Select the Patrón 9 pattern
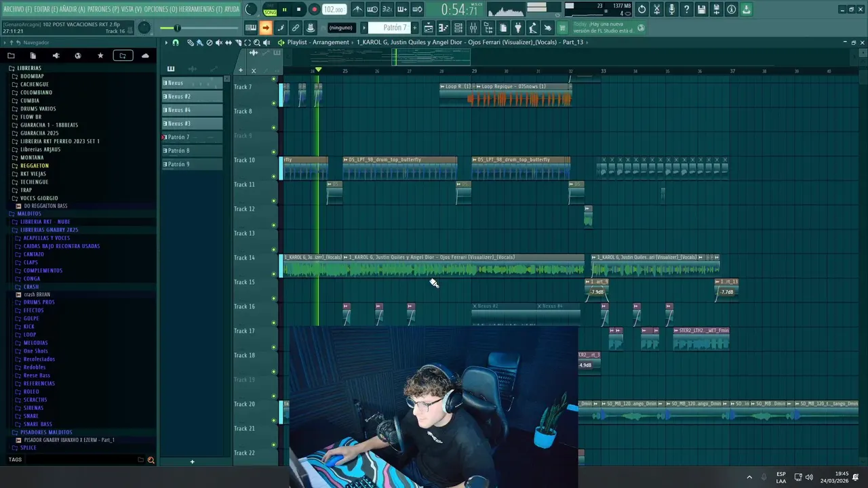Viewport: 868px width, 488px height. click(192, 164)
